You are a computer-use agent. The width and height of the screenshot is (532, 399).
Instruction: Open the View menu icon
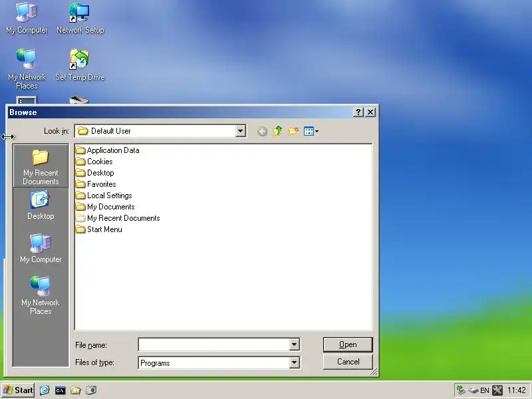pyautogui.click(x=311, y=131)
